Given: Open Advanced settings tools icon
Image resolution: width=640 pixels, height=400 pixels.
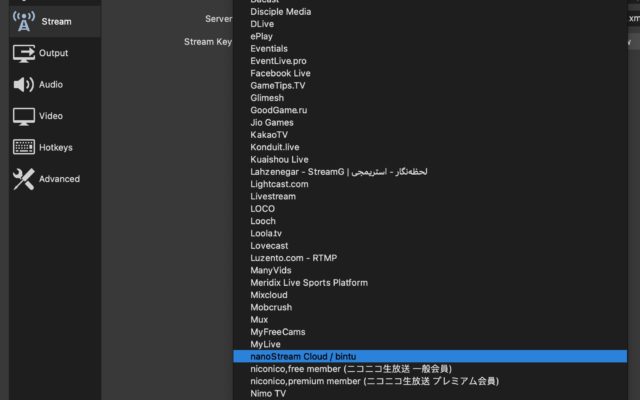Looking at the screenshot, I should (24, 179).
